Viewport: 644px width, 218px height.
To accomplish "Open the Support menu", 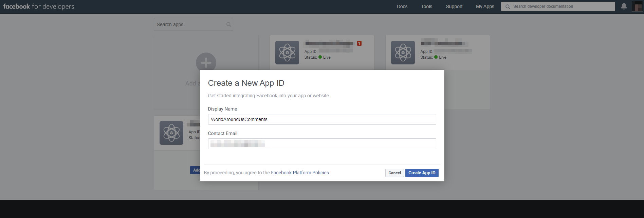I will 454,6.
